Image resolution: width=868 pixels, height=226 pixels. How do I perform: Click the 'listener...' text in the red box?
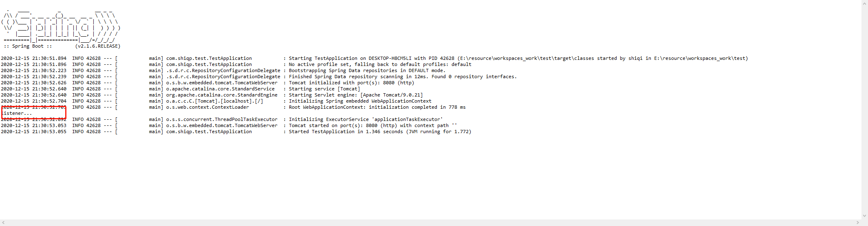pos(17,113)
